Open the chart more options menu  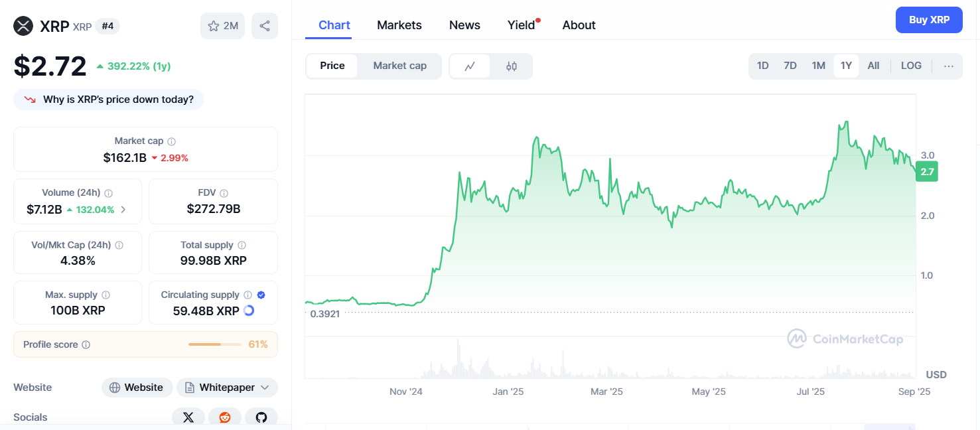click(x=948, y=66)
